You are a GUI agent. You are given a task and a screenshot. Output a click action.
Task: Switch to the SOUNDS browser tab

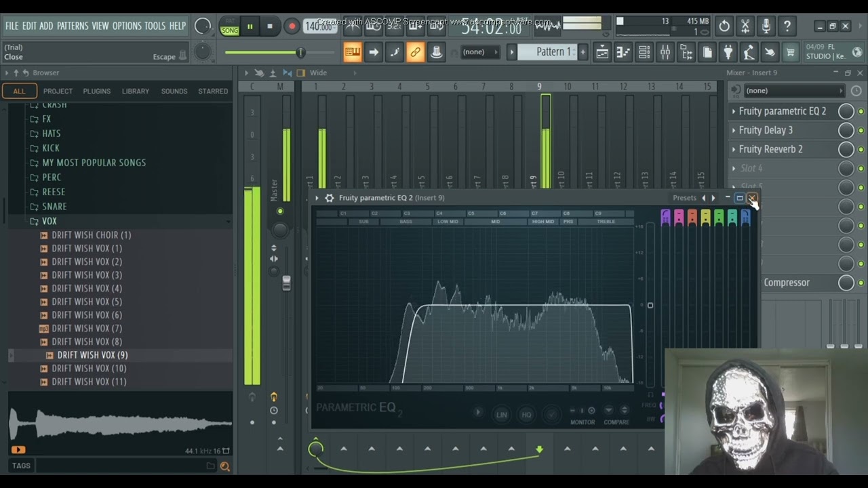coord(174,91)
